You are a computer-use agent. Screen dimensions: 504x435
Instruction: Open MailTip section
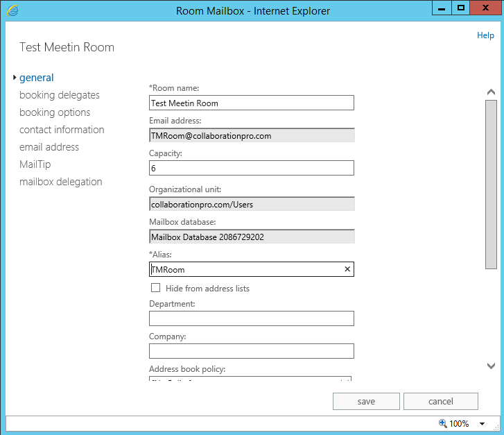coord(35,164)
